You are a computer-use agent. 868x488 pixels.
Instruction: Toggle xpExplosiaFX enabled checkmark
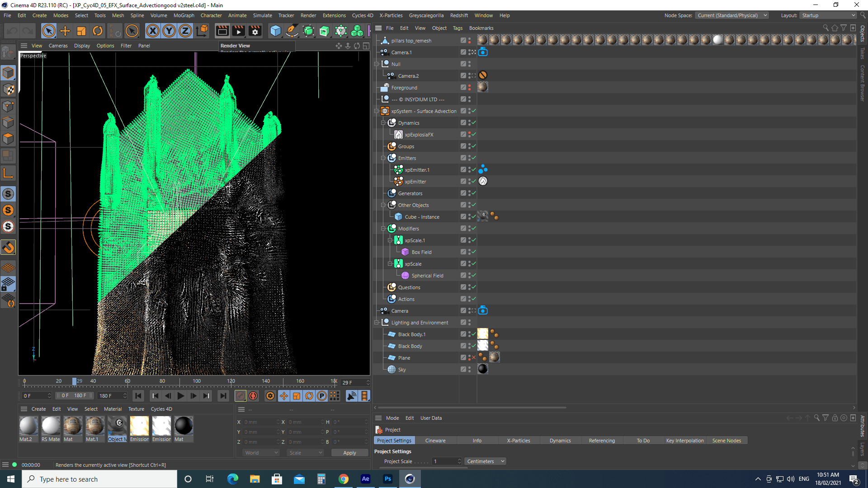[473, 134]
